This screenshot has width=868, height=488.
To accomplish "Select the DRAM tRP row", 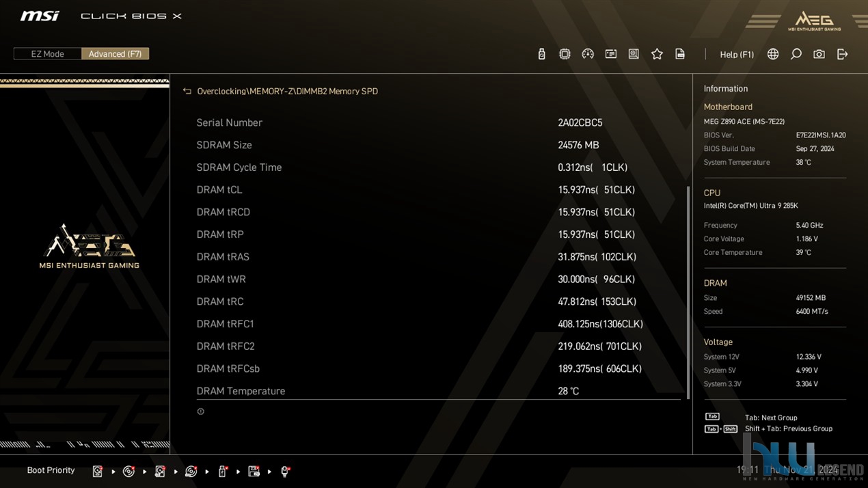I will pos(438,234).
